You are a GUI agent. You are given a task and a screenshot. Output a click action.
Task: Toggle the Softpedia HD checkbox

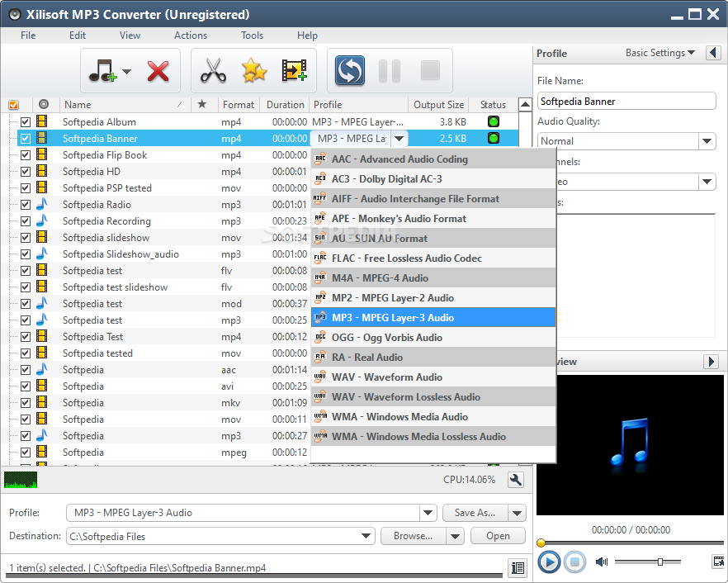coord(26,172)
